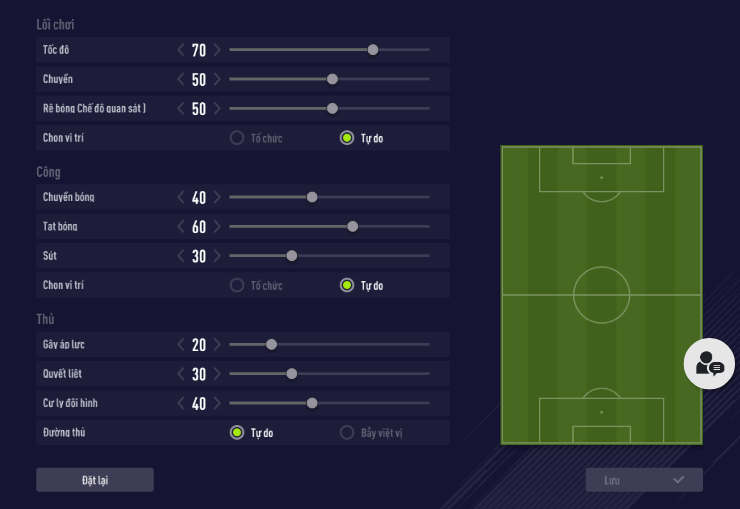Decrease Cự ly đội hình left arrow
The image size is (740, 509).
click(x=181, y=404)
